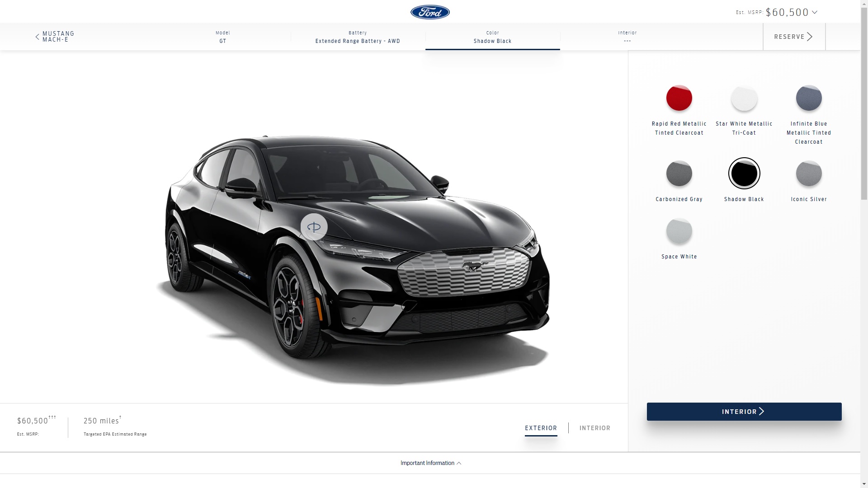The width and height of the screenshot is (868, 488).
Task: Select Star White Metallic Tri-Coat color
Action: 744,98
